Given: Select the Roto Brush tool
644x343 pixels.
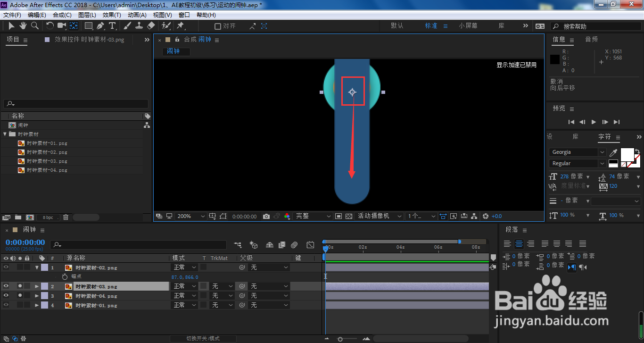Looking at the screenshot, I should click(x=166, y=25).
